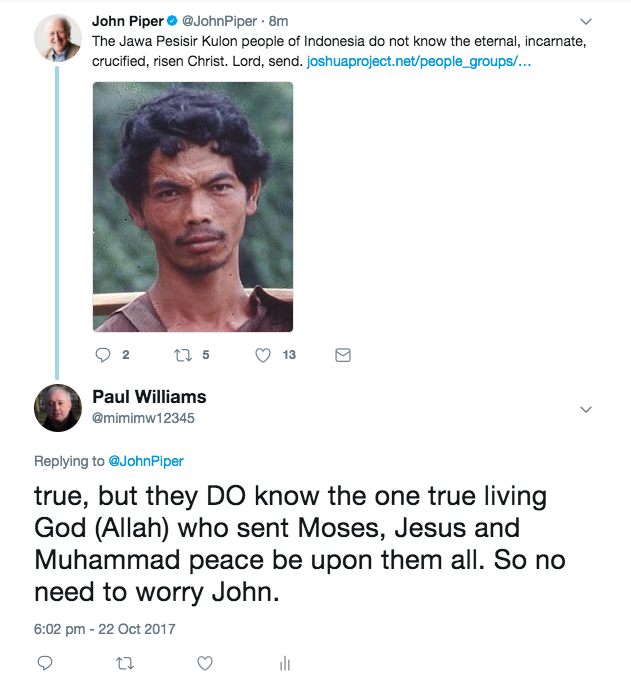631x690 pixels.
Task: Click the John Piper display name
Action: [128, 21]
